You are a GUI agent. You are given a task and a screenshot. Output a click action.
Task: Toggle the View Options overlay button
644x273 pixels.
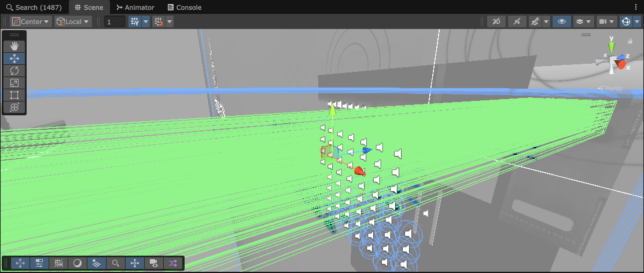pos(96,263)
